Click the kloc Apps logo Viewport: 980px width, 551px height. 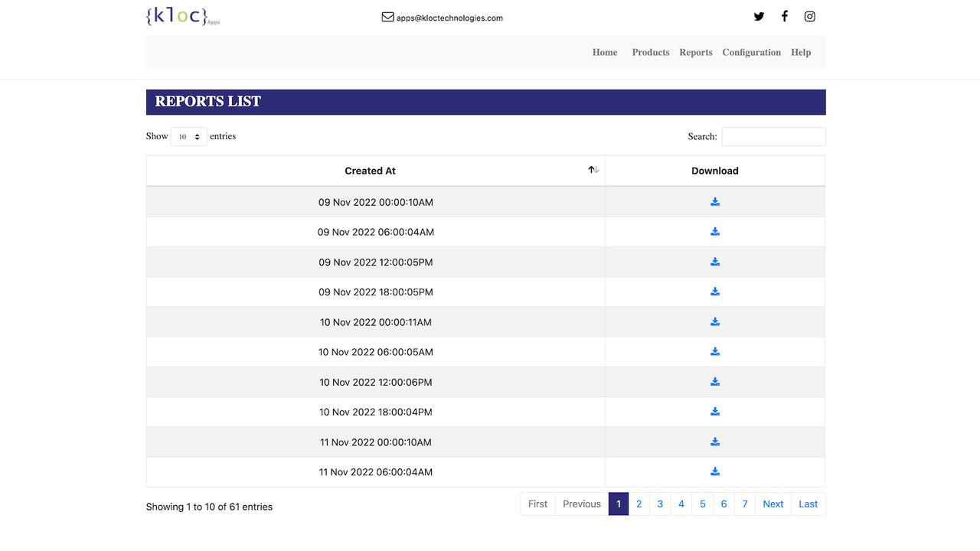pos(182,16)
